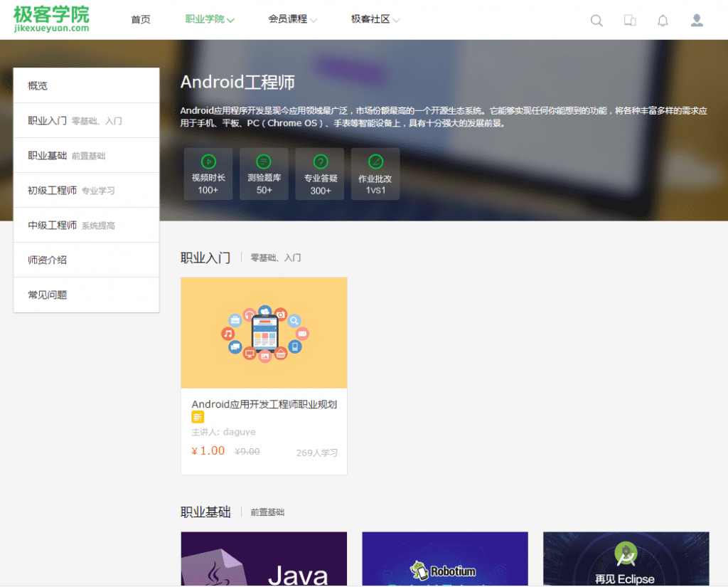This screenshot has width=728, height=587.
Task: Click the 作业批改 1vs1 icon
Action: coord(375,162)
